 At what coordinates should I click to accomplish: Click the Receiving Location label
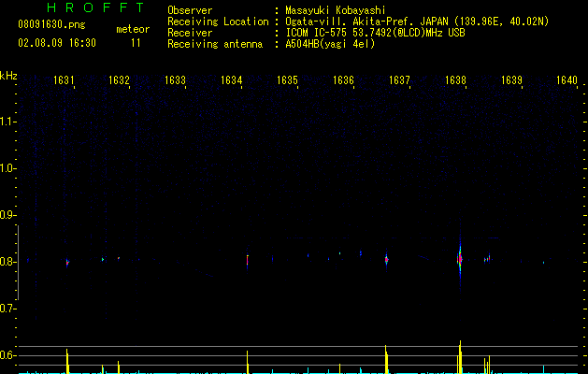point(218,22)
